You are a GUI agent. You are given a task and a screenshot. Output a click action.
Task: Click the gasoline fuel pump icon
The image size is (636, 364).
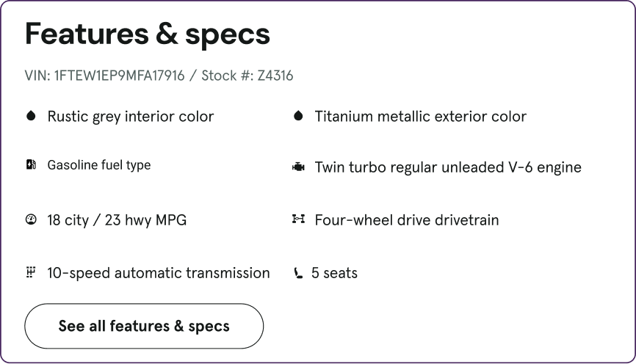pos(31,164)
